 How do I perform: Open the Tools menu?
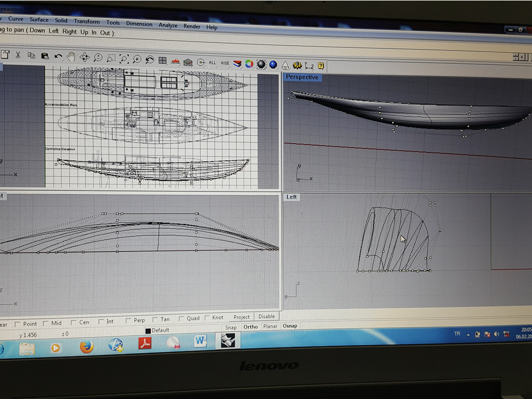pos(113,22)
